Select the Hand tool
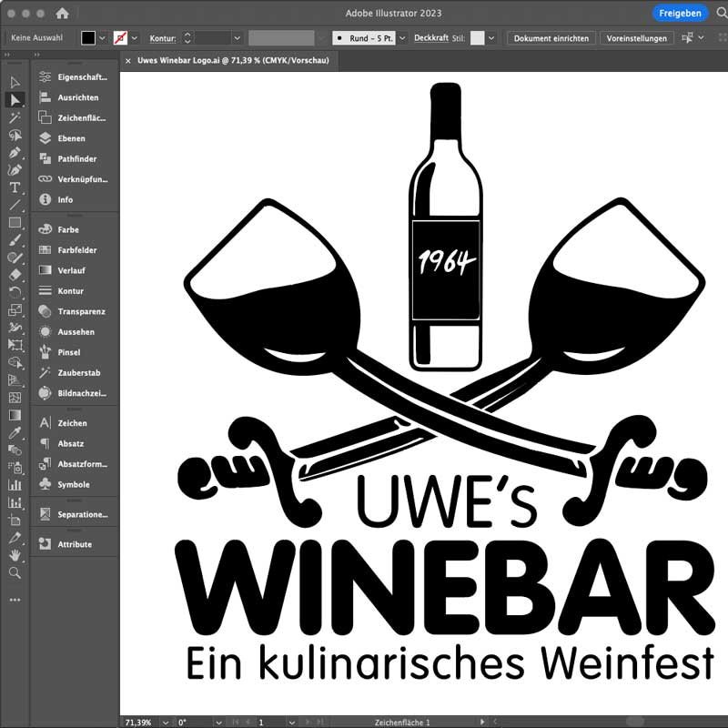 15,555
